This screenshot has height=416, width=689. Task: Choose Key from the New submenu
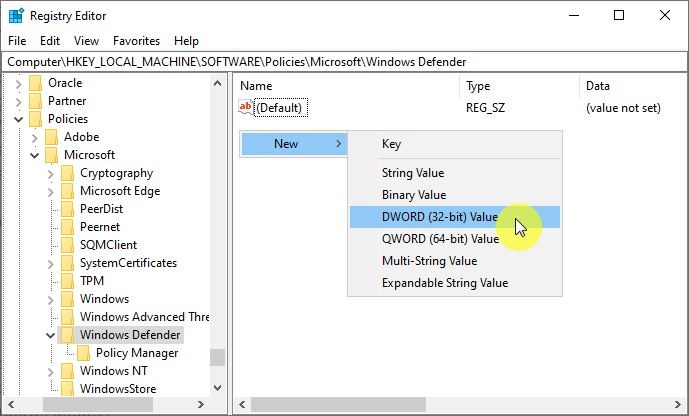[455, 144]
